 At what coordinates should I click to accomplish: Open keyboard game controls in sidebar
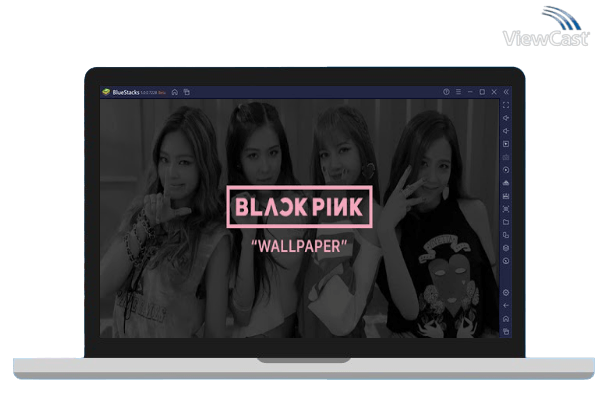(506, 157)
